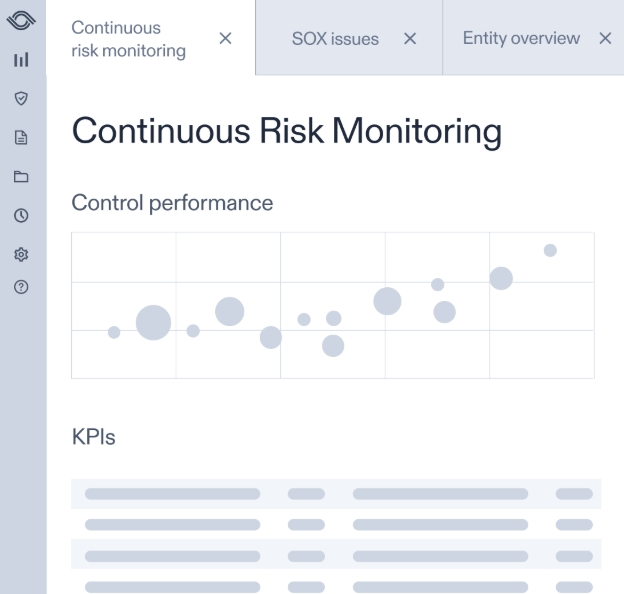Open the clock history icon
This screenshot has width=624, height=594.
click(21, 215)
